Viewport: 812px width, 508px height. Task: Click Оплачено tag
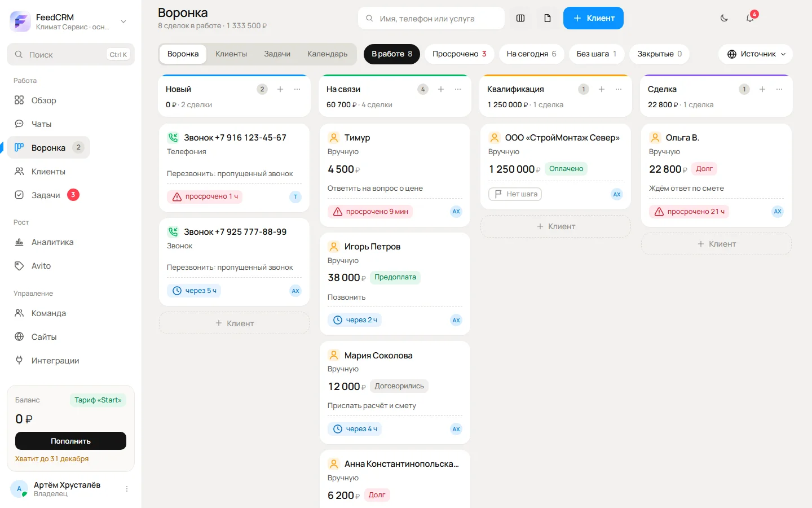coord(566,169)
